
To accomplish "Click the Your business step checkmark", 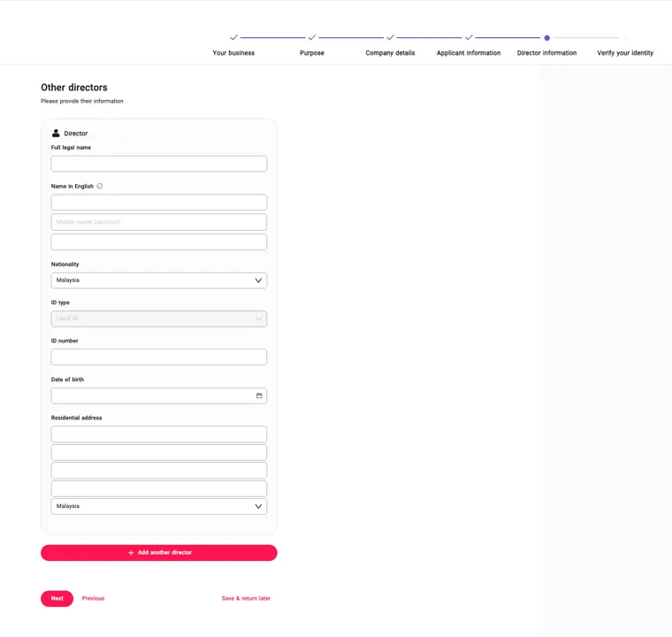I will (x=233, y=38).
